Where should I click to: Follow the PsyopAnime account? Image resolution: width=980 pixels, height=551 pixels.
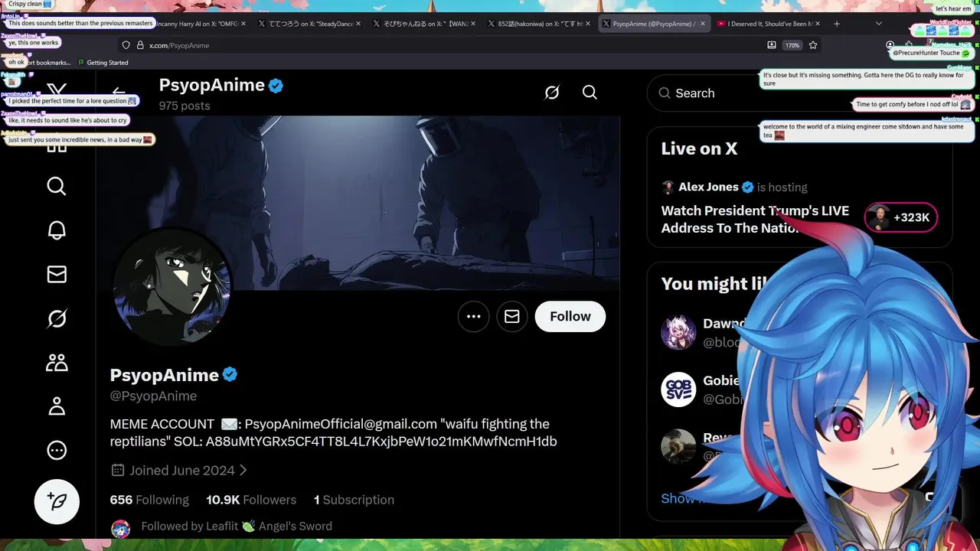click(570, 316)
